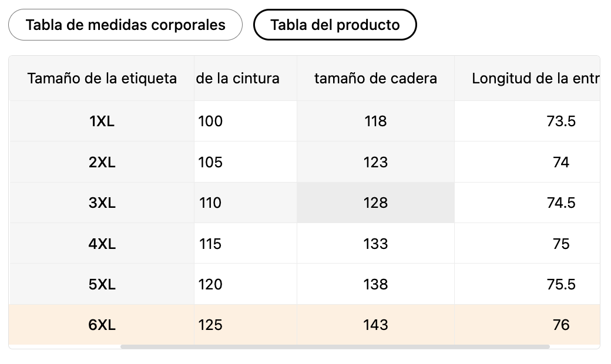611x364 pixels.
Task: Select the 2XL size row label
Action: coord(102,162)
